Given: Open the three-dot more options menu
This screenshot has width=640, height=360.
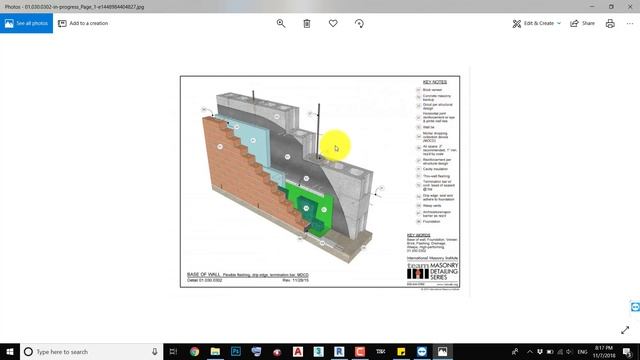Looking at the screenshot, I should (x=630, y=23).
